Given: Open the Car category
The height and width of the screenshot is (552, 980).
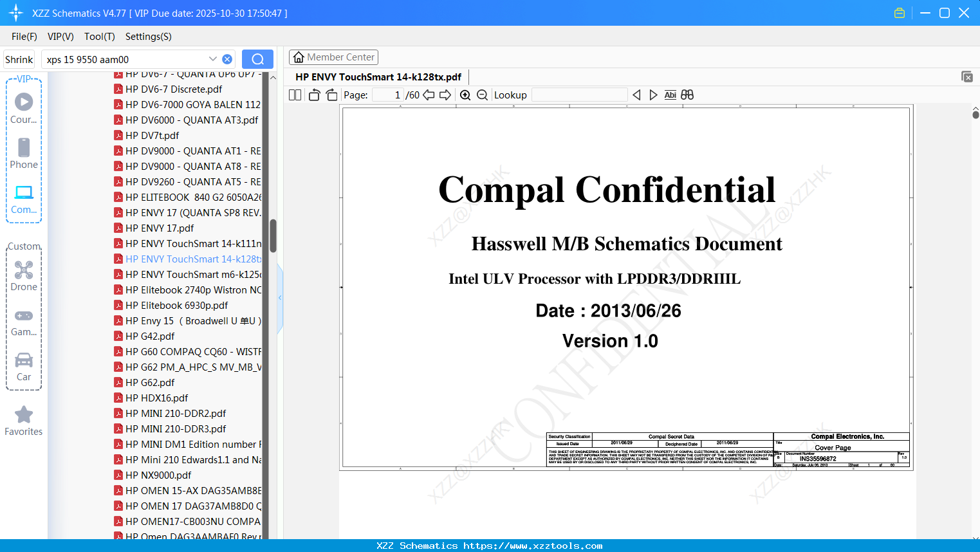Looking at the screenshot, I should pyautogui.click(x=24, y=367).
